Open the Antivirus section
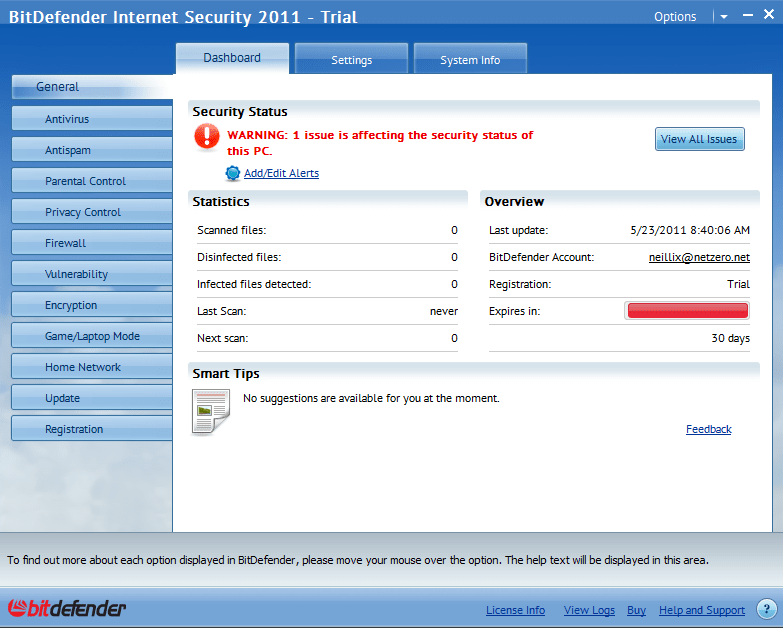Screen dimensions: 783x628 92,119
